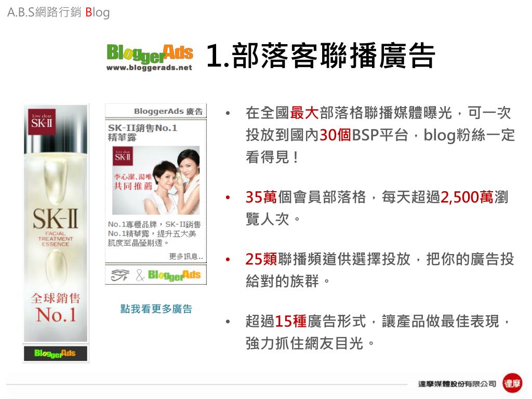Image resolution: width=532 pixels, height=399 pixels.
Task: Click the ad description text beginning No.1專櫃品牌
Action: (154, 233)
